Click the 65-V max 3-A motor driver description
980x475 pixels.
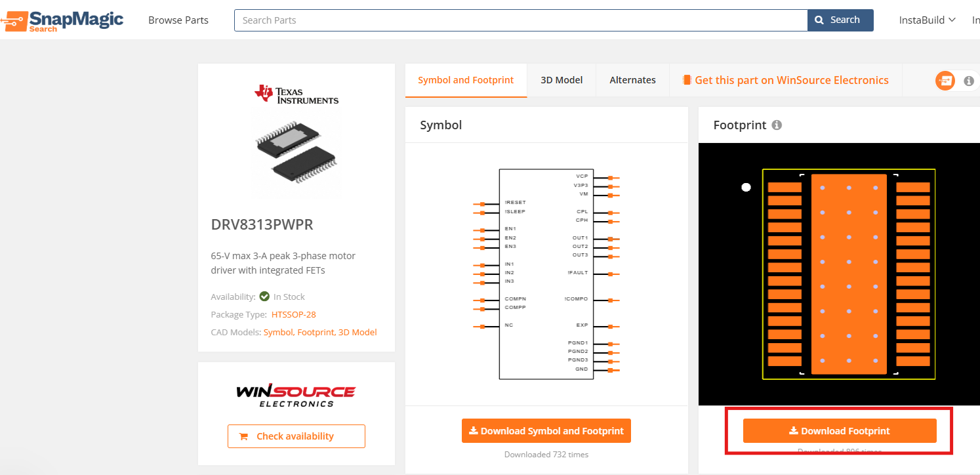(x=283, y=262)
